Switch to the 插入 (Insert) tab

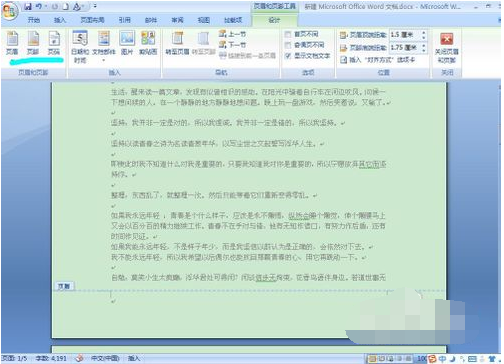[60, 20]
